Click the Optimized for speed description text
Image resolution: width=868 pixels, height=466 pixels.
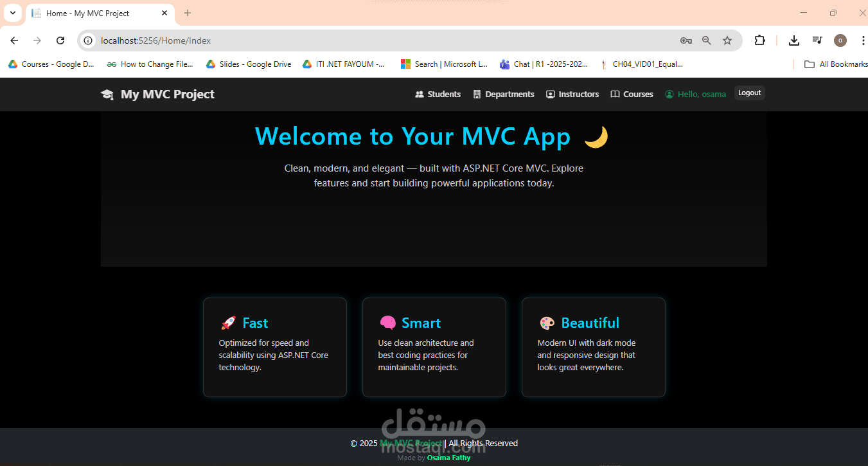coord(274,355)
